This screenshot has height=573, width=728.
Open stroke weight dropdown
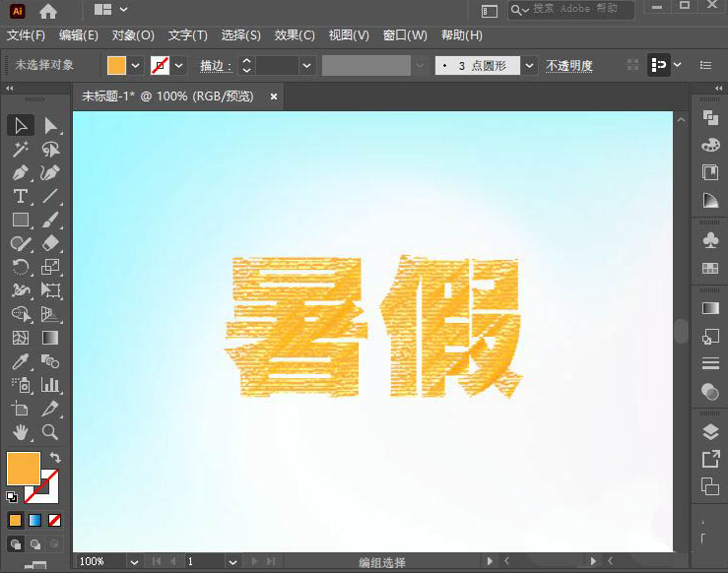coord(307,65)
